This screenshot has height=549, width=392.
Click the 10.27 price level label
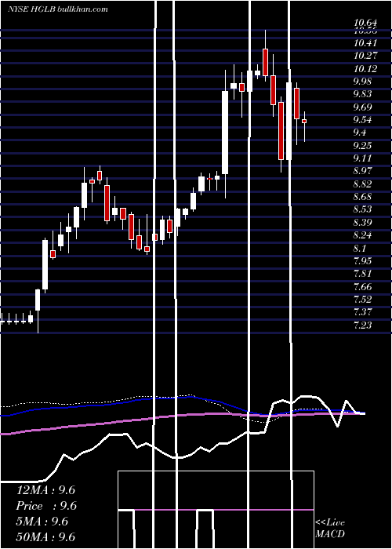click(366, 56)
